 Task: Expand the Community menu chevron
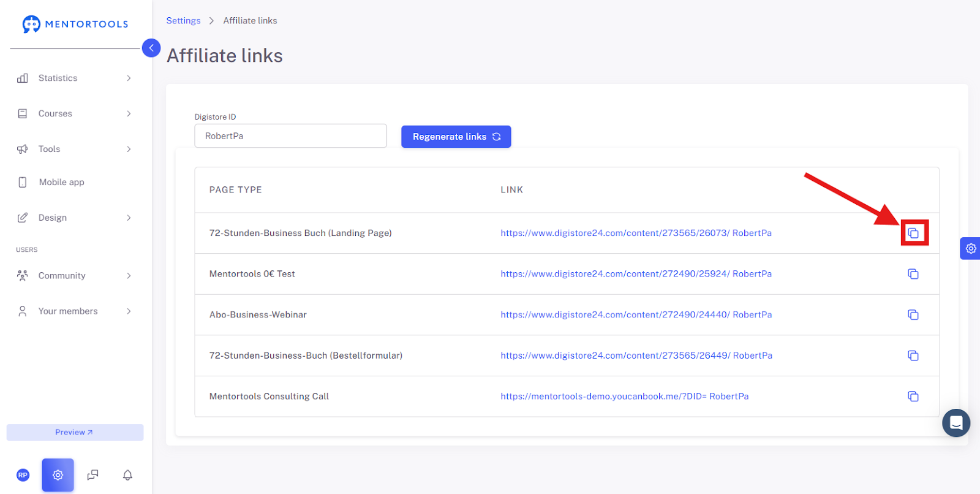[129, 276]
